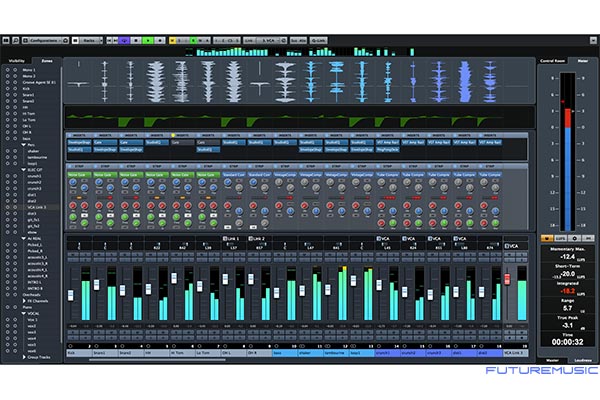Switch to the Visibility tab
The width and height of the screenshot is (600, 400).
click(16, 61)
